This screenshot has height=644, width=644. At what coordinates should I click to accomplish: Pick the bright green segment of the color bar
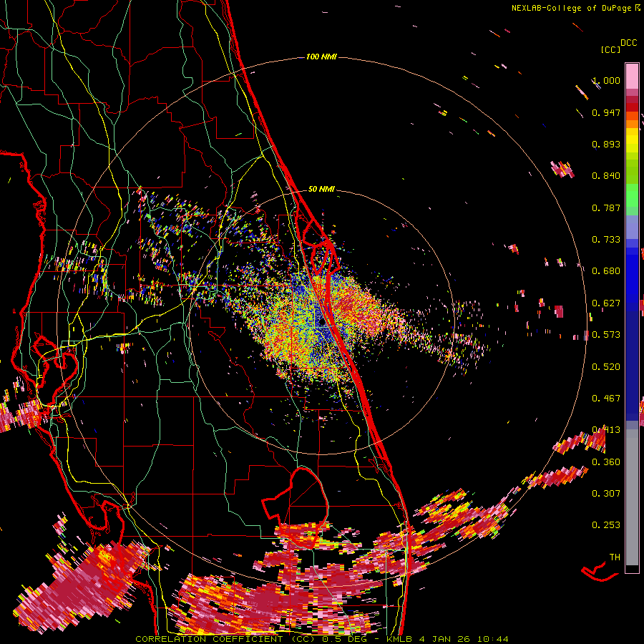tap(632, 195)
